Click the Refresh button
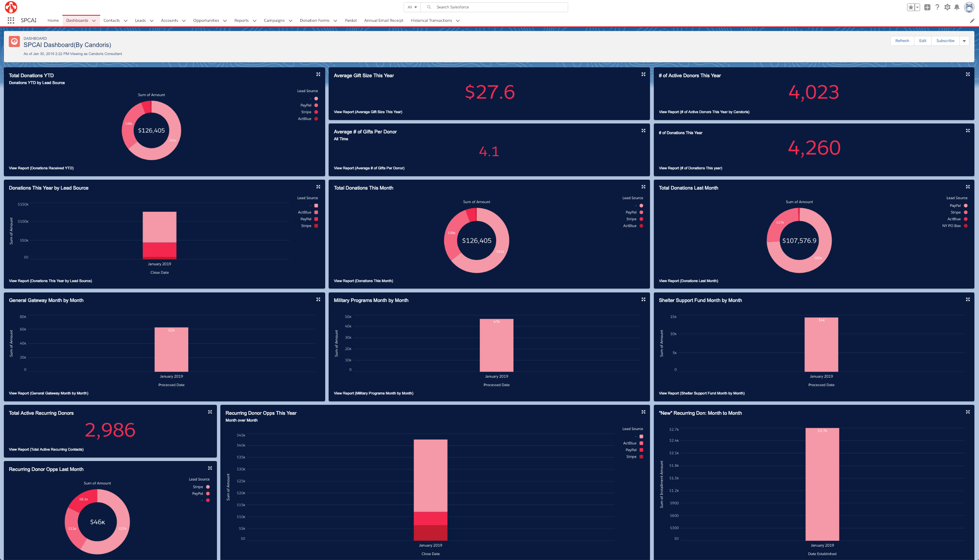 pos(902,41)
